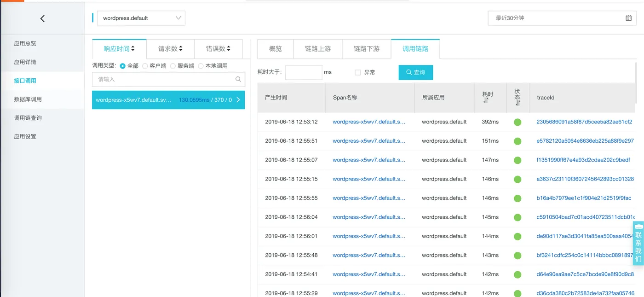Viewport: 644px width, 297px height.
Task: Tick the 异常 checkbox
Action: (x=357, y=72)
